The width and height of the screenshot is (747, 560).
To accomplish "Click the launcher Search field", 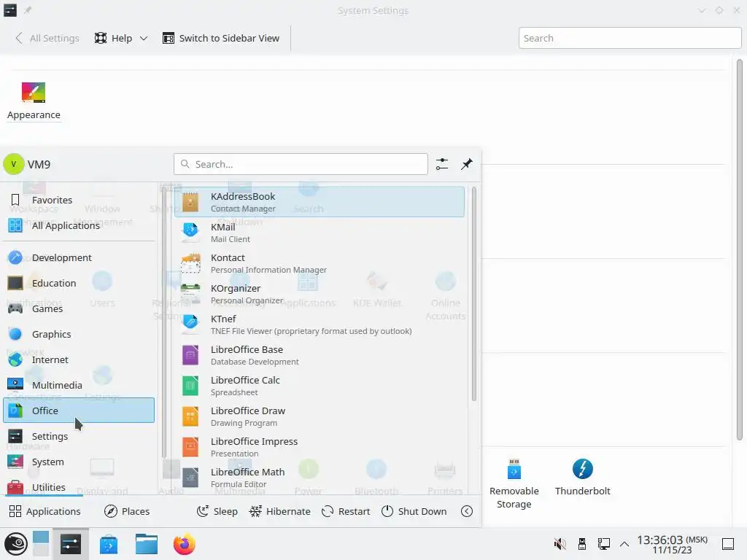I will 301,164.
